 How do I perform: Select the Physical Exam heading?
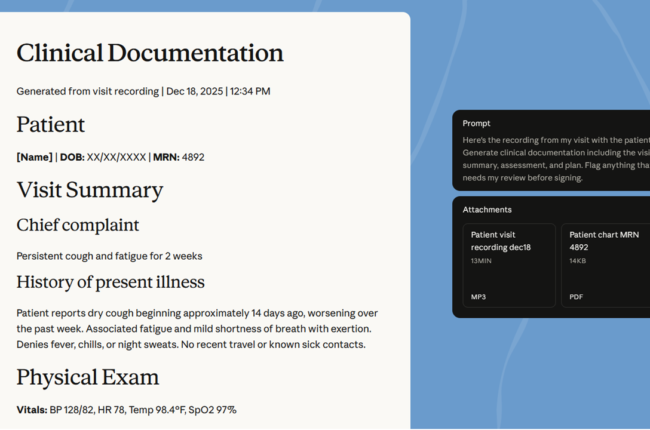click(x=88, y=378)
